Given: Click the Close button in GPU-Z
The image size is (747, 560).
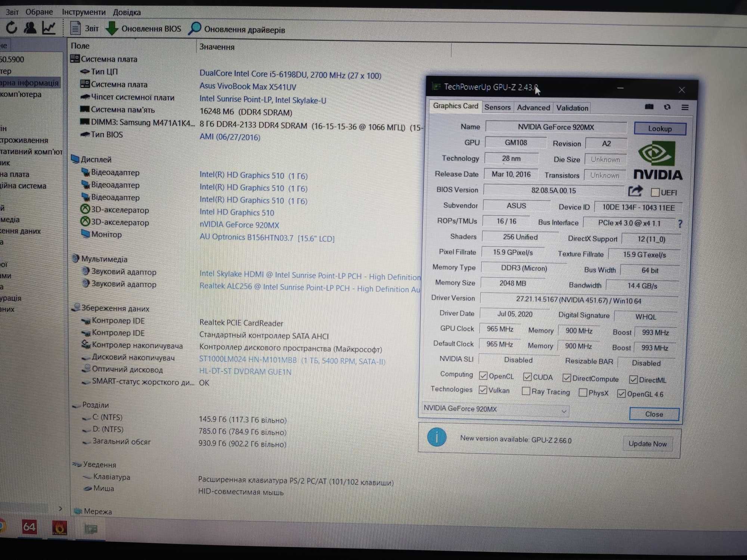Looking at the screenshot, I should pos(654,414).
